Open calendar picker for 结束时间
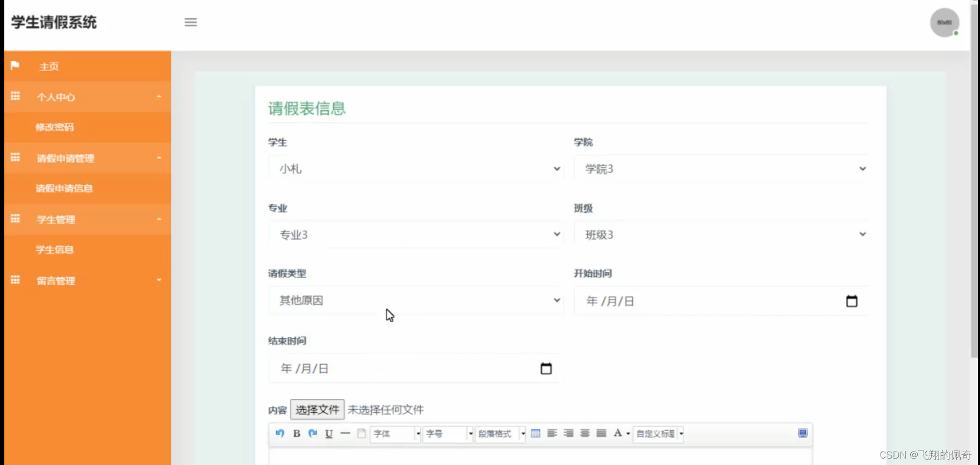Viewport: 980px width, 465px height. tap(546, 368)
